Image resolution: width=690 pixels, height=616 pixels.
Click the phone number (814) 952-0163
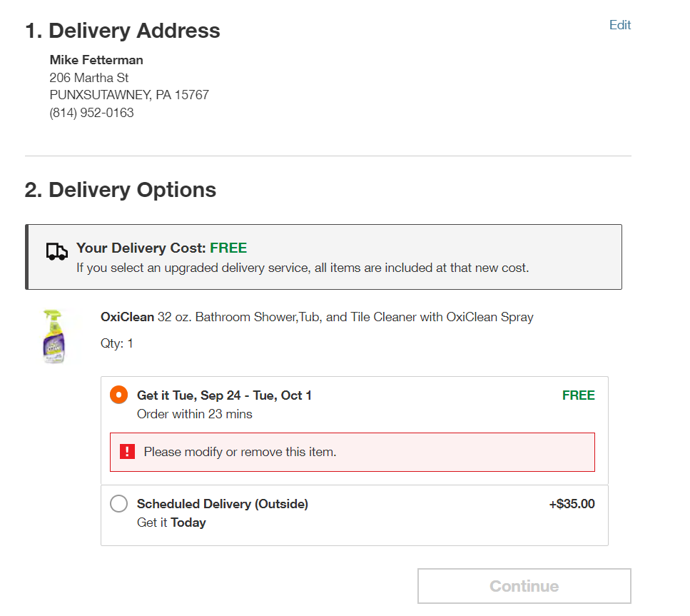[91, 113]
